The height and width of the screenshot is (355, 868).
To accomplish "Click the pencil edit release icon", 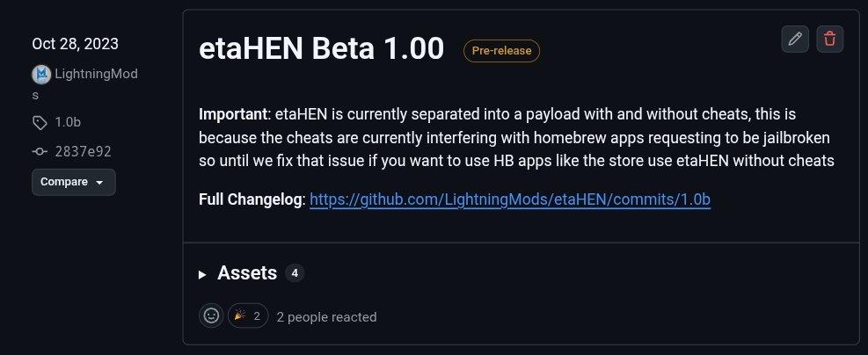I will tap(795, 39).
